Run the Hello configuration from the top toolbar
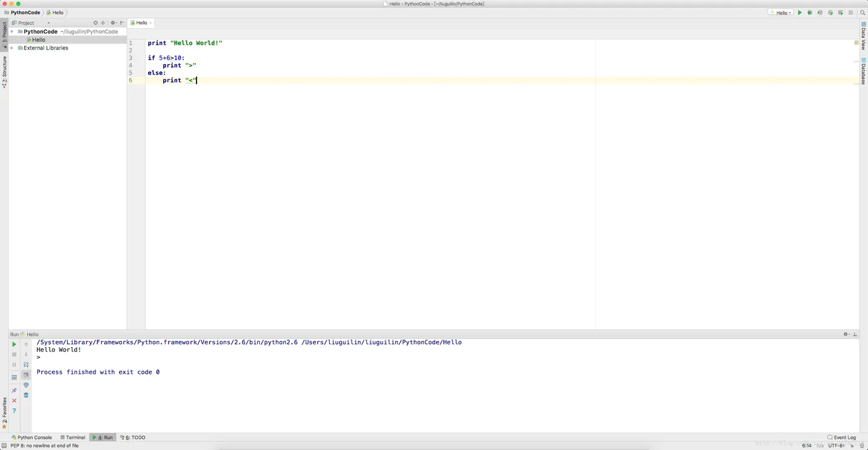Viewport: 868px width, 450px height. click(x=800, y=12)
